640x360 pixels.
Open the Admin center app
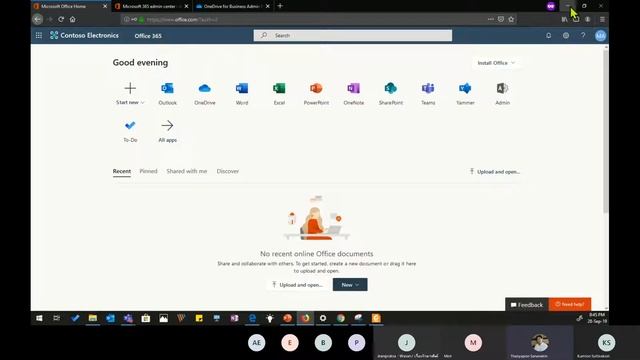[x=502, y=93]
